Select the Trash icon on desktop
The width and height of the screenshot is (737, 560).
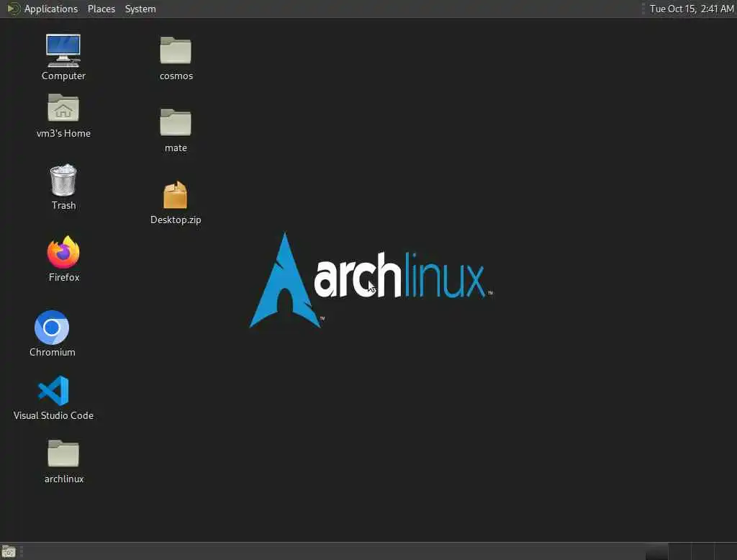pyautogui.click(x=63, y=180)
